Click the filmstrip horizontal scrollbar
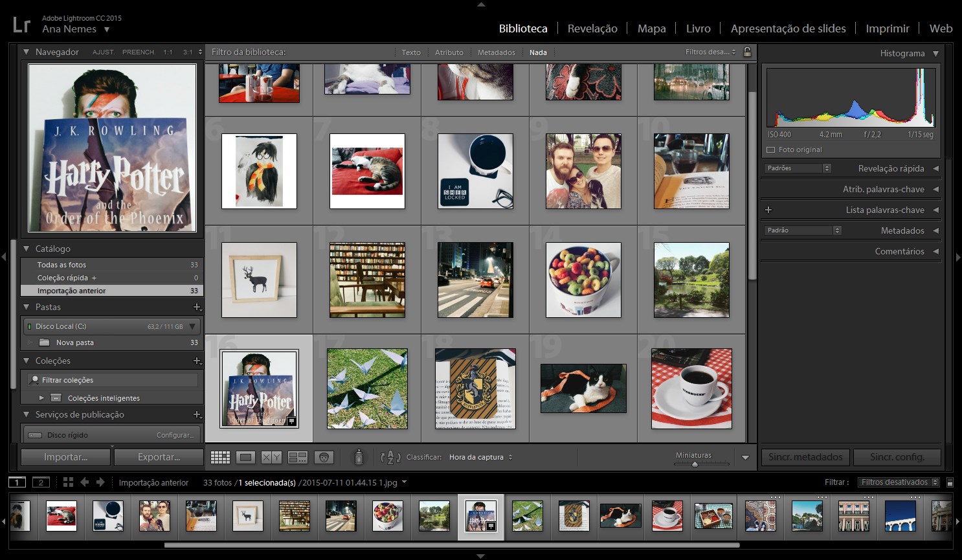962x560 pixels. coord(451,545)
